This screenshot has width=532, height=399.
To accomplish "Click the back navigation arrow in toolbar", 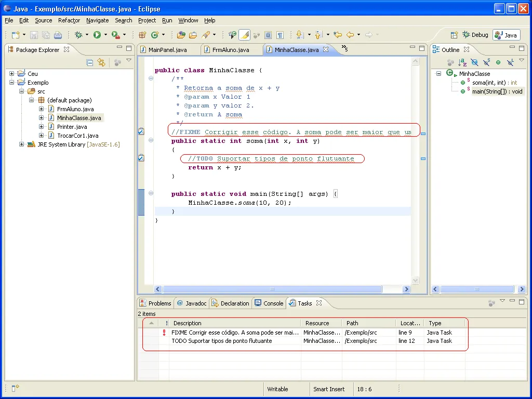I will pyautogui.click(x=350, y=35).
